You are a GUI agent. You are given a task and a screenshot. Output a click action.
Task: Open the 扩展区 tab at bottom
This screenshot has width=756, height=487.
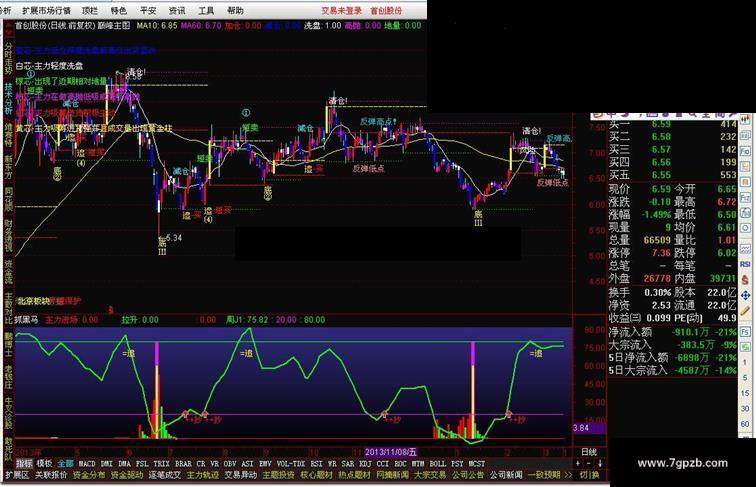[x=17, y=475]
